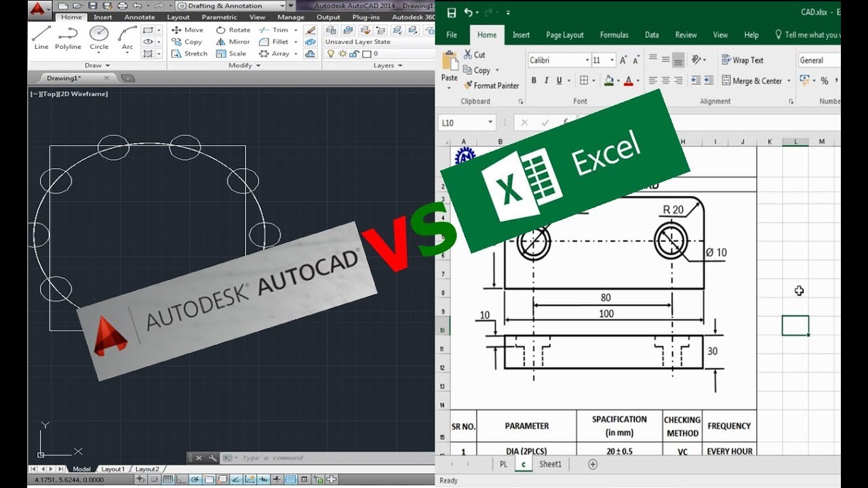
Task: Click Increase Indent in Excel Alignment
Action: pyautogui.click(x=709, y=81)
